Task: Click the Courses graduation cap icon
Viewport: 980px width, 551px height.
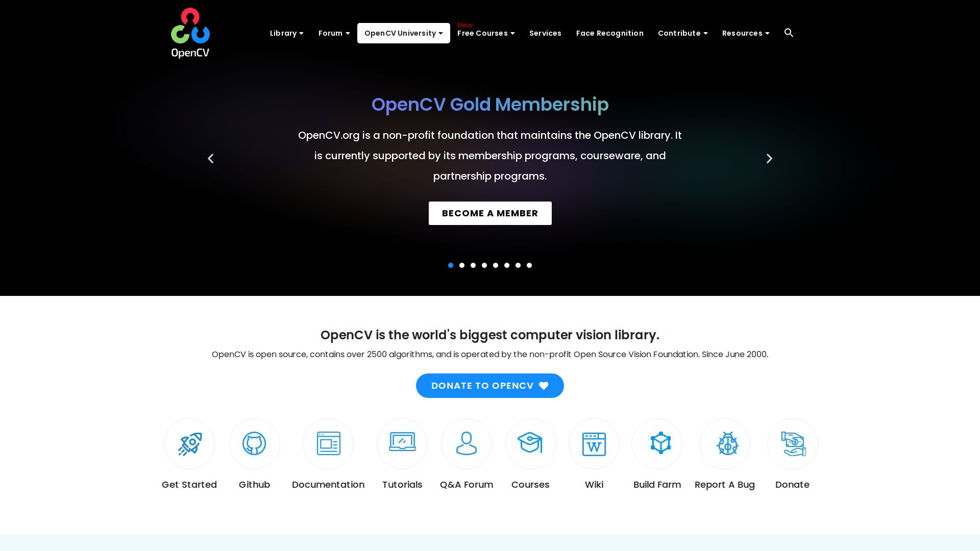Action: click(530, 443)
